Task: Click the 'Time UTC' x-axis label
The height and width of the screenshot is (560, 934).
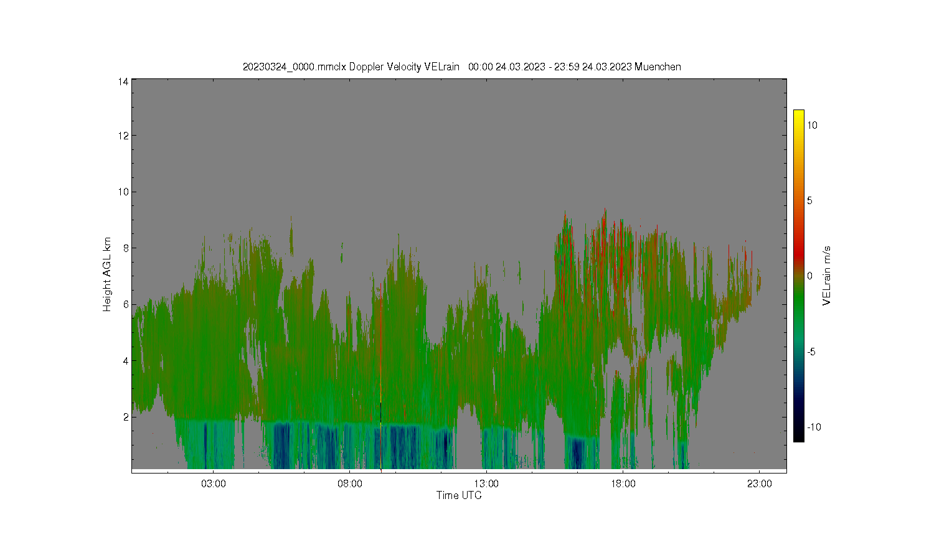Action: point(459,496)
